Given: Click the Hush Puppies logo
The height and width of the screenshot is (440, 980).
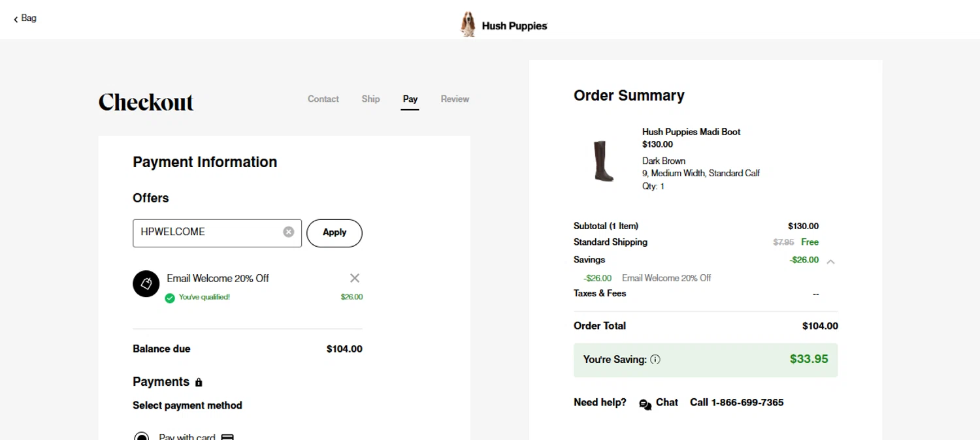Looking at the screenshot, I should 504,25.
